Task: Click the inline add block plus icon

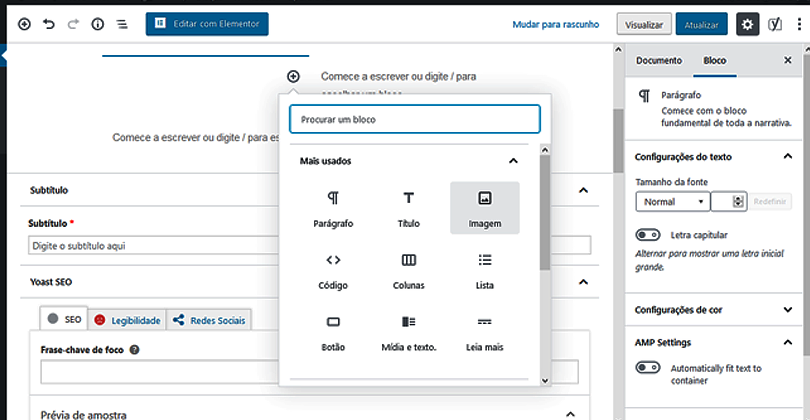Action: click(x=293, y=76)
